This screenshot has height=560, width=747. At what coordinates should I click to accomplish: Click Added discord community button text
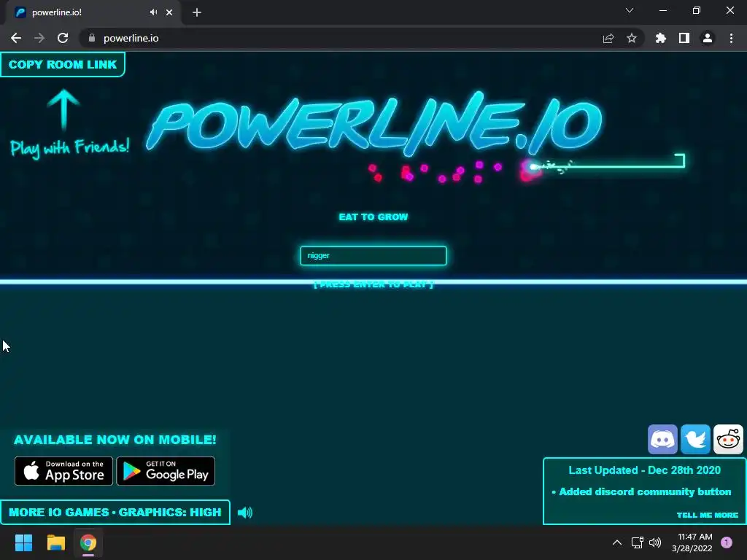pyautogui.click(x=645, y=491)
